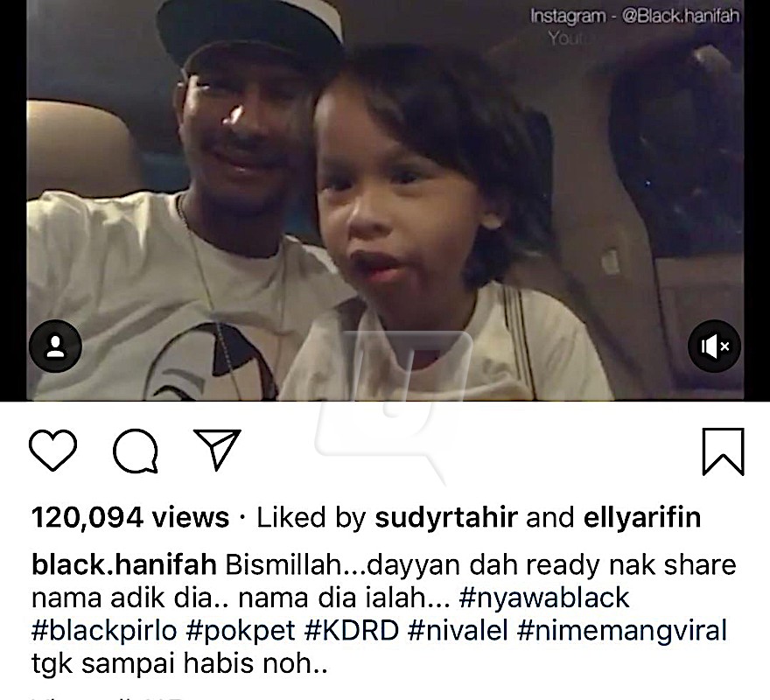Unmute the video sound

click(x=714, y=346)
